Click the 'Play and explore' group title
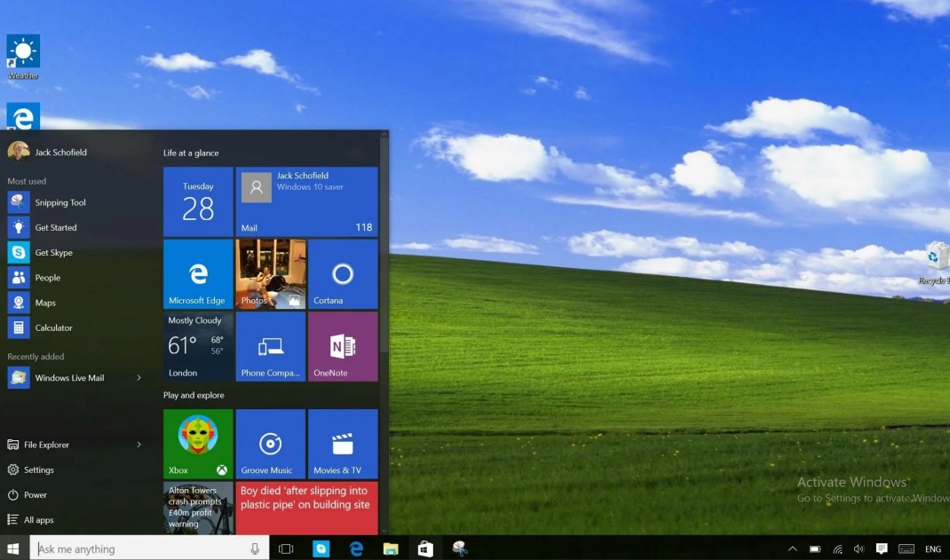The image size is (950, 560). (194, 395)
